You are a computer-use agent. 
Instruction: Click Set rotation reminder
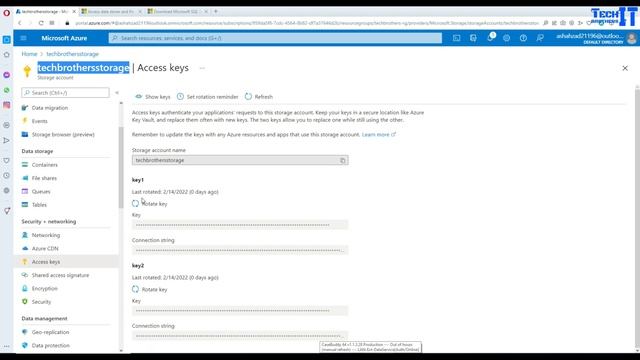207,97
